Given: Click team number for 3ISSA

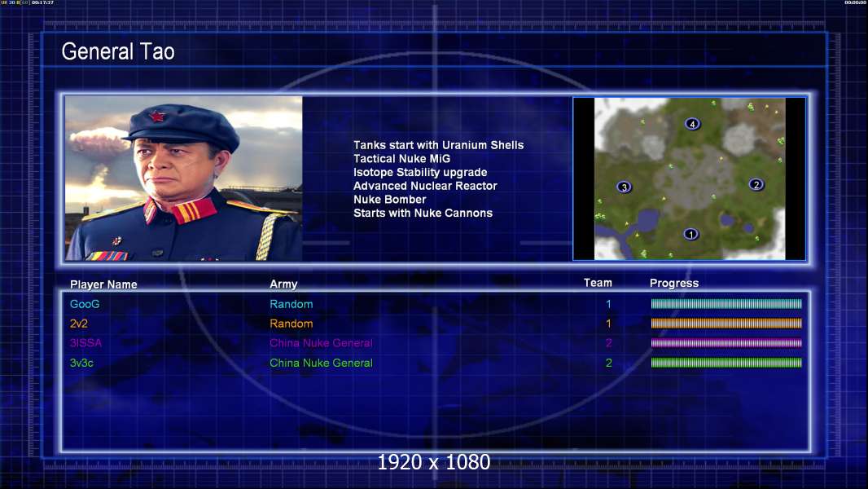Looking at the screenshot, I should 608,343.
